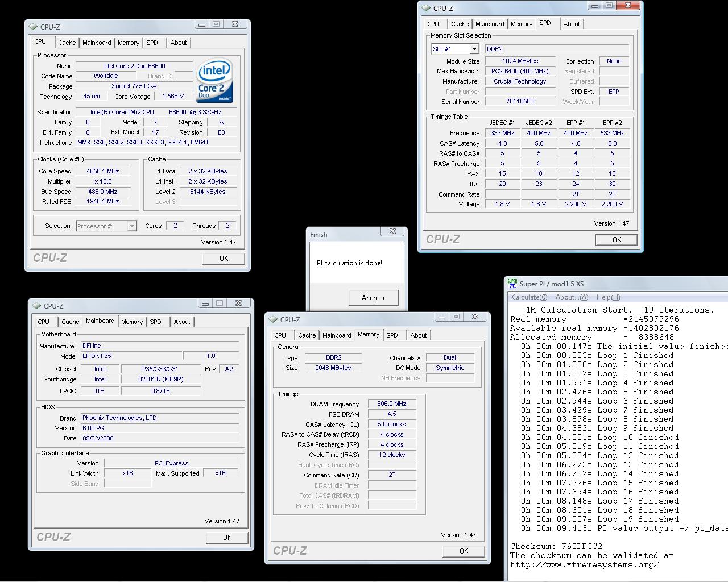Image resolution: width=728 pixels, height=582 pixels.
Task: Open the Memory tab in the CPU window
Action: tap(129, 43)
